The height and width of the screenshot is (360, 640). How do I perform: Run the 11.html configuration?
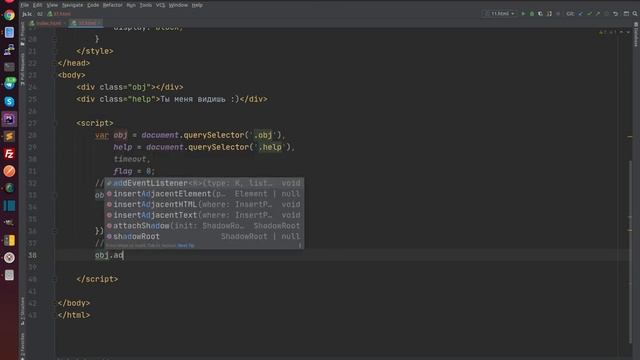click(x=523, y=14)
